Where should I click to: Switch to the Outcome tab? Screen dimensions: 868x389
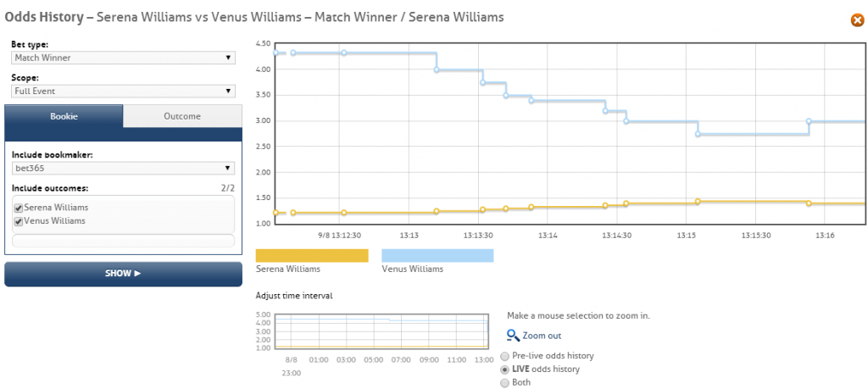click(x=182, y=116)
